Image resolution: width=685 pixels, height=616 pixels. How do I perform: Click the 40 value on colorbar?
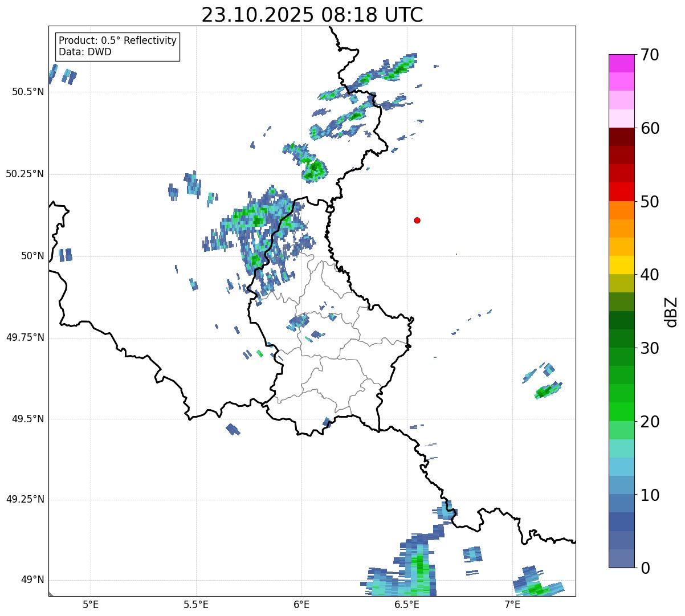(x=650, y=275)
